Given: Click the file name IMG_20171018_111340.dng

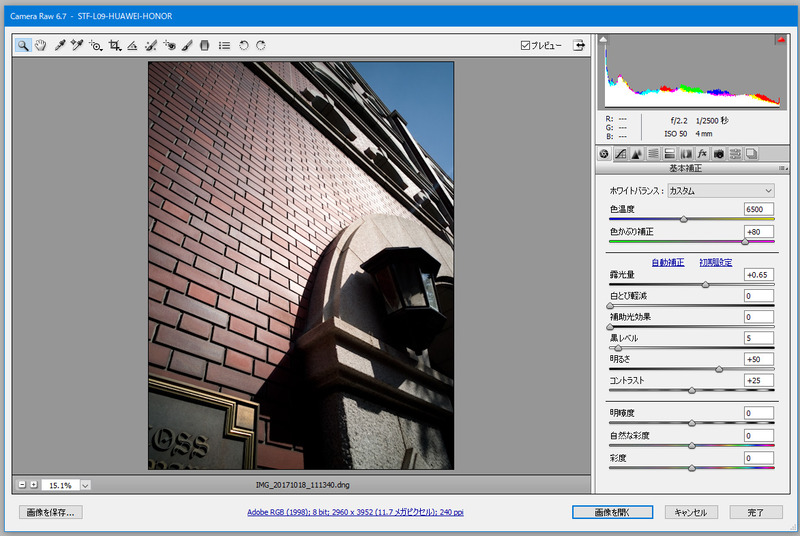Looking at the screenshot, I should [x=303, y=485].
